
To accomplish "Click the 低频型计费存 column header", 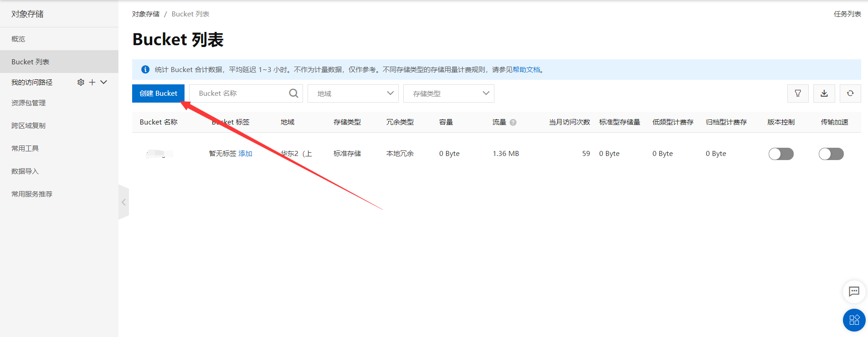I will 673,122.
